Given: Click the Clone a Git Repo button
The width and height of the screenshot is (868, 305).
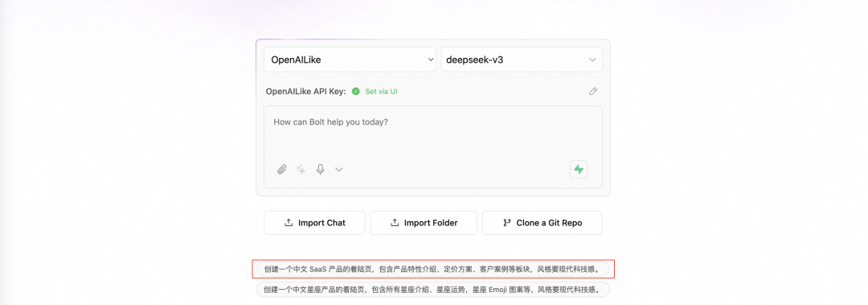Looking at the screenshot, I should click(542, 223).
